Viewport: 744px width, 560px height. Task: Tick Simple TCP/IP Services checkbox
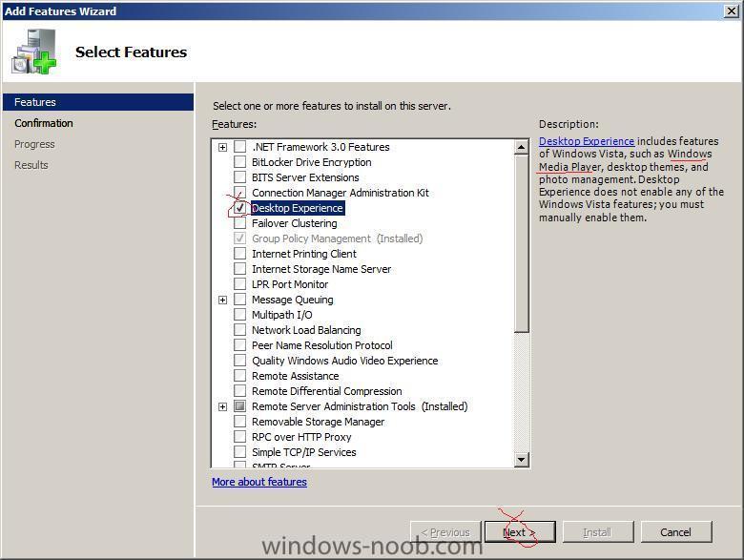pos(240,452)
